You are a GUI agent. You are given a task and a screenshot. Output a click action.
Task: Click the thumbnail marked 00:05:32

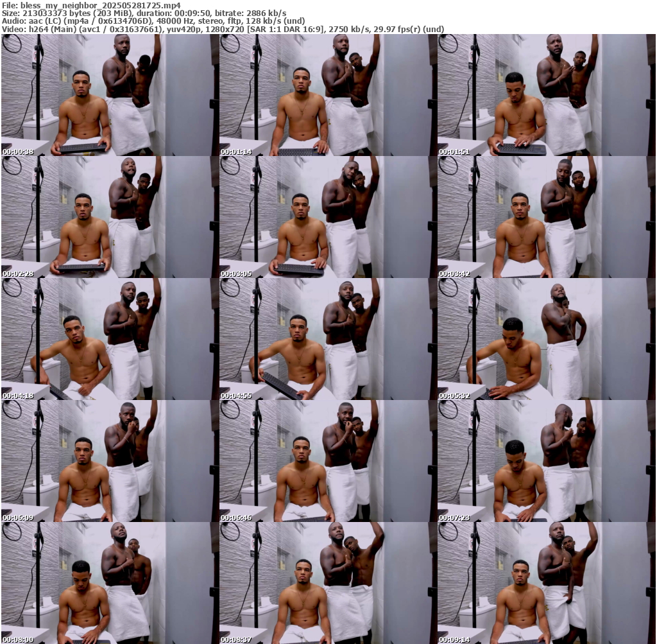pyautogui.click(x=547, y=339)
